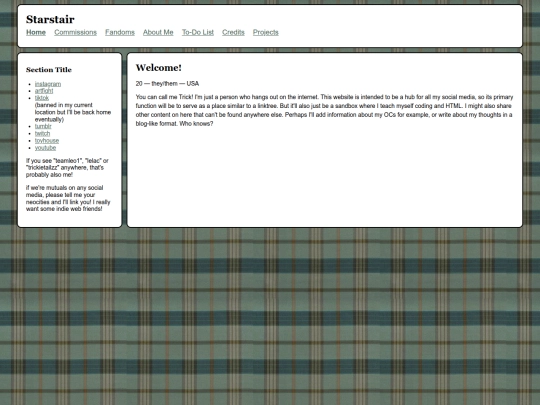Go to the Commissions page

point(75,32)
